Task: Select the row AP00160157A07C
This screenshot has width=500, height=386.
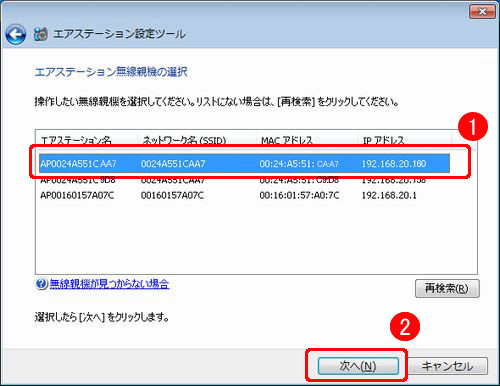Action: point(244,195)
